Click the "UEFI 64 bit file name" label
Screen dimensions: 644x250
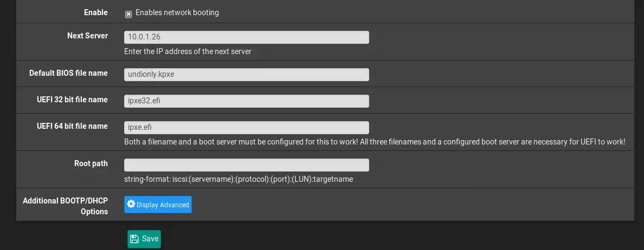72,126
